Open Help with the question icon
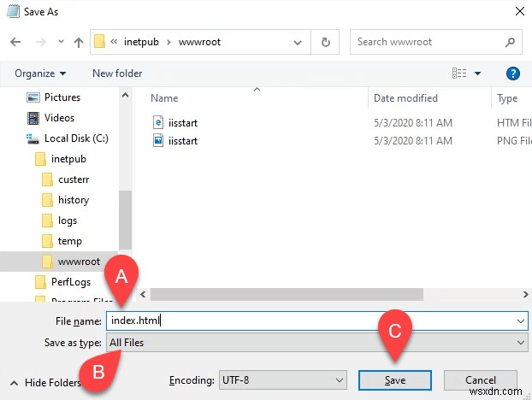Viewport: 532px width, 400px height. (512, 74)
